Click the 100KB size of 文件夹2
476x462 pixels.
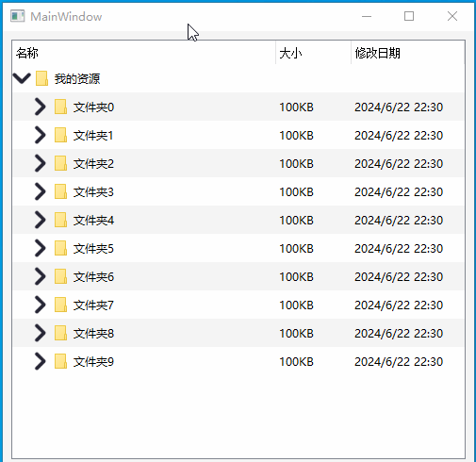point(297,164)
